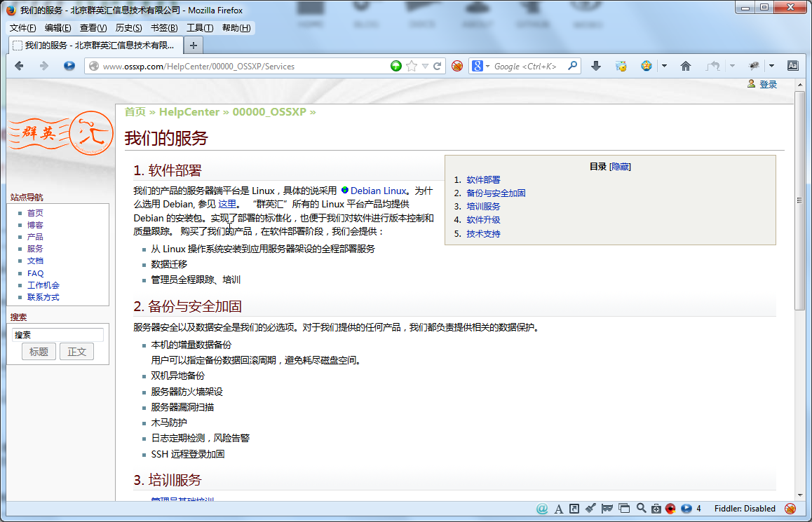Click the blocked-fox icon next to address bar
812x522 pixels.
coord(456,66)
